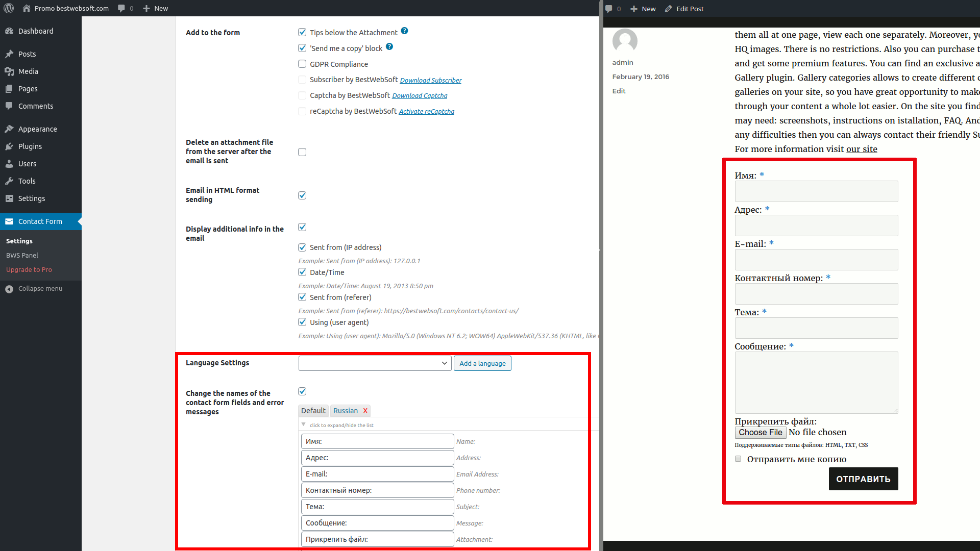Screen dimensions: 980x551
Task: Click the Add a language button
Action: click(482, 363)
